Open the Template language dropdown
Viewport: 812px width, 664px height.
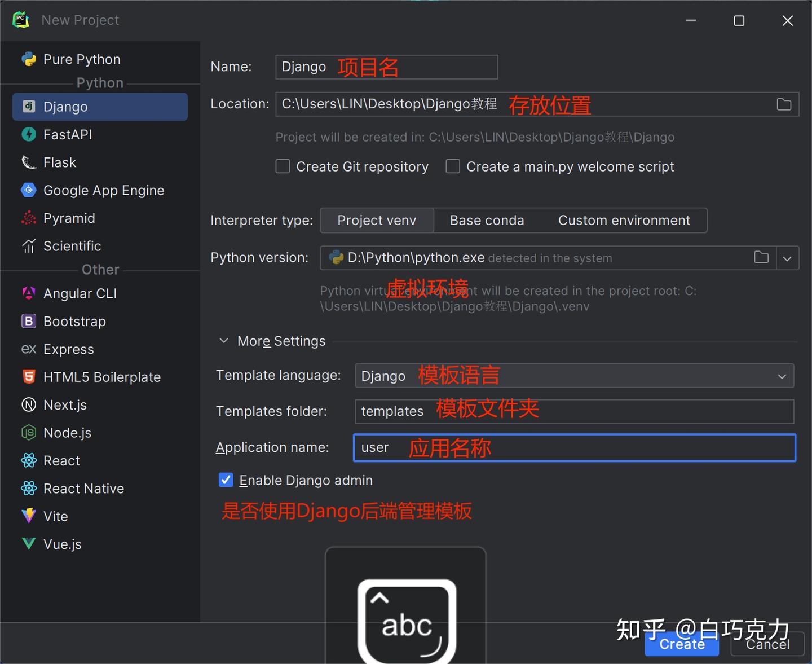[x=782, y=376]
